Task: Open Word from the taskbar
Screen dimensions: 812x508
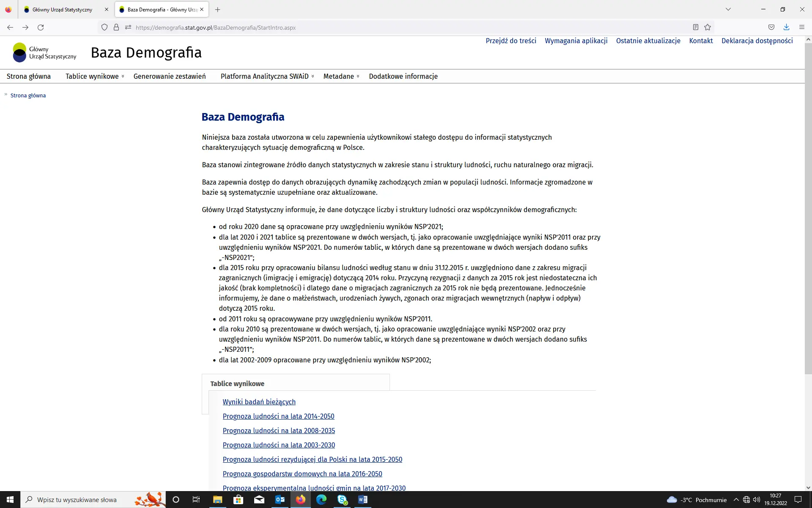Action: (x=363, y=500)
